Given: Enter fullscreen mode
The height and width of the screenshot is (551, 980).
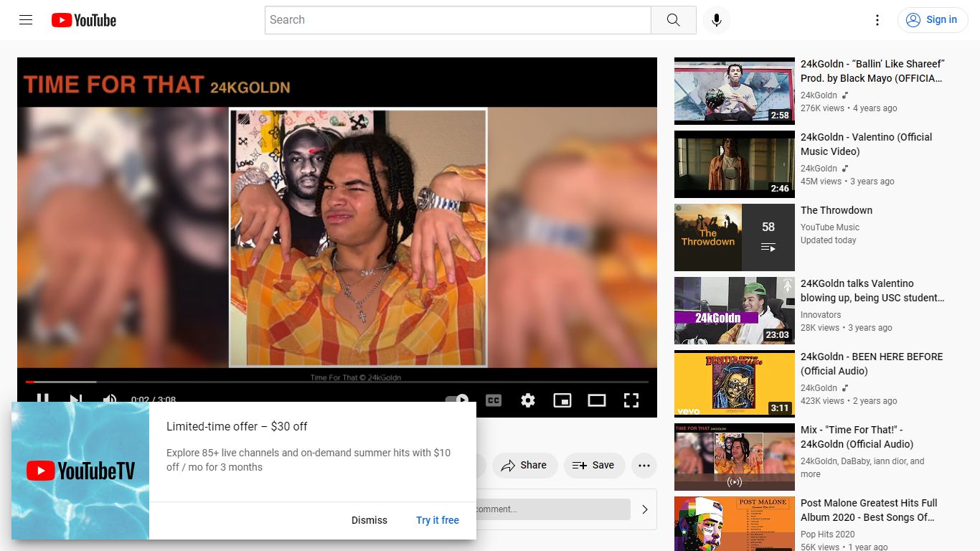Looking at the screenshot, I should [631, 400].
